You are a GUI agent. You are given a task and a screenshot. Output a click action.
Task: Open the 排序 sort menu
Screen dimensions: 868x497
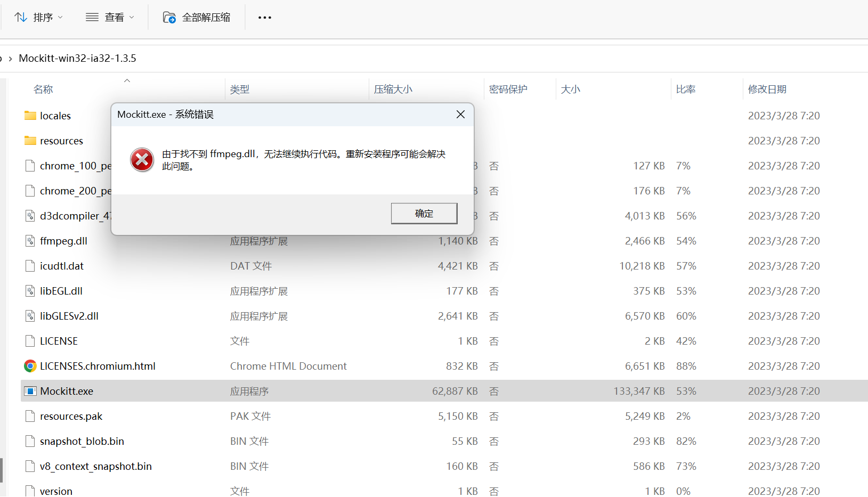[x=39, y=18]
